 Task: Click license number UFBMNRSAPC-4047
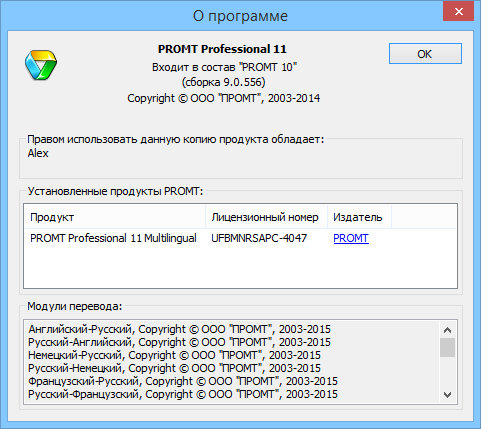pyautogui.click(x=259, y=238)
